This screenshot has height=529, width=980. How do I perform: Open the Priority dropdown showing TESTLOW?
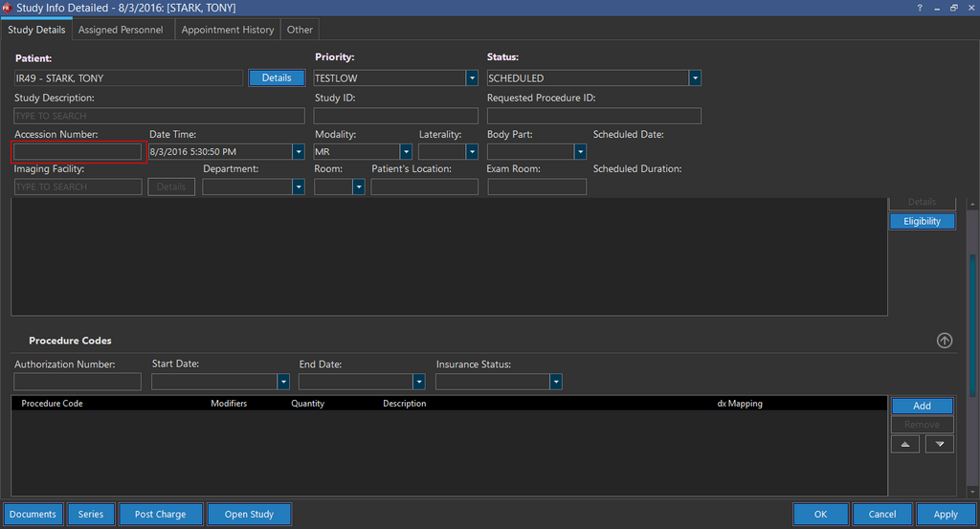(x=472, y=78)
